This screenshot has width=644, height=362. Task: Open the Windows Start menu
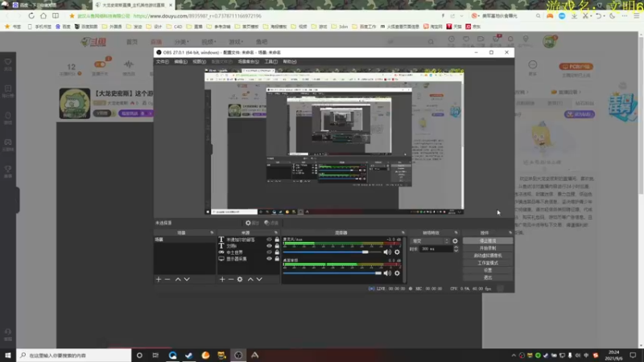pyautogui.click(x=8, y=355)
